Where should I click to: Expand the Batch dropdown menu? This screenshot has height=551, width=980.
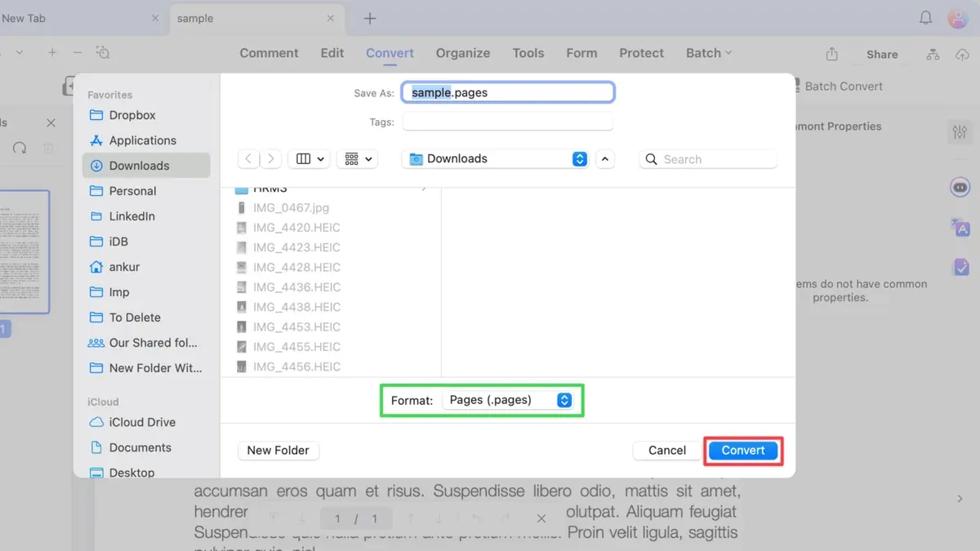pos(709,53)
